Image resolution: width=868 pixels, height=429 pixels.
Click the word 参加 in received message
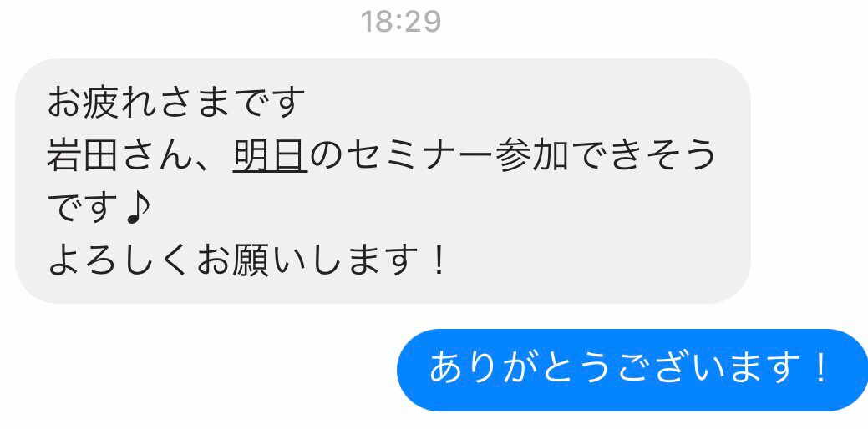pyautogui.click(x=533, y=156)
